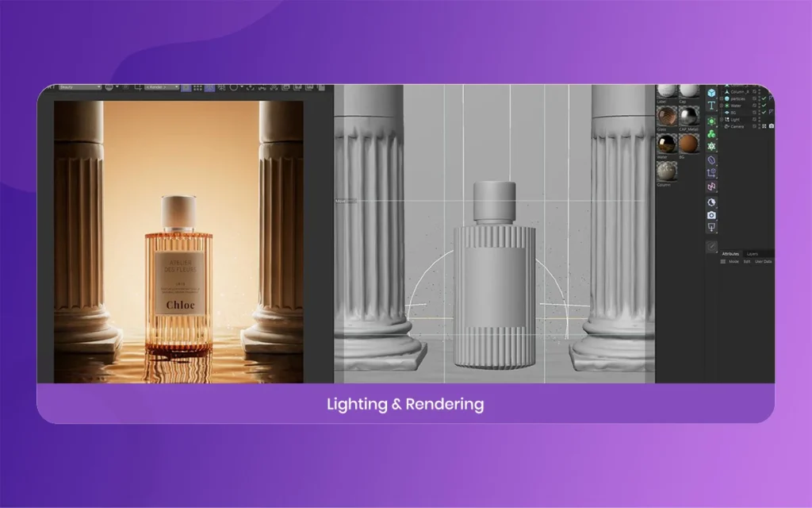The height and width of the screenshot is (508, 812).
Task: Toggle layer square on Light row
Action: tap(755, 119)
